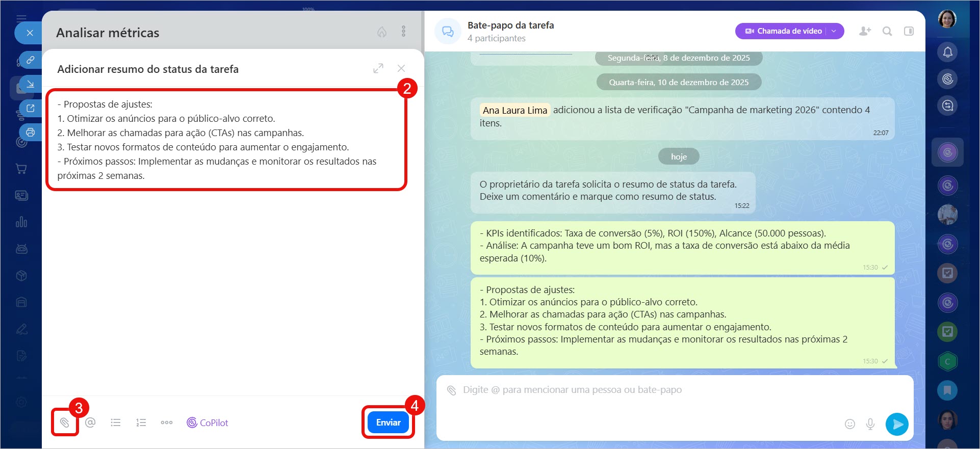Click the attach file paperclip in summary editor
This screenshot has width=980, height=449.
point(65,422)
